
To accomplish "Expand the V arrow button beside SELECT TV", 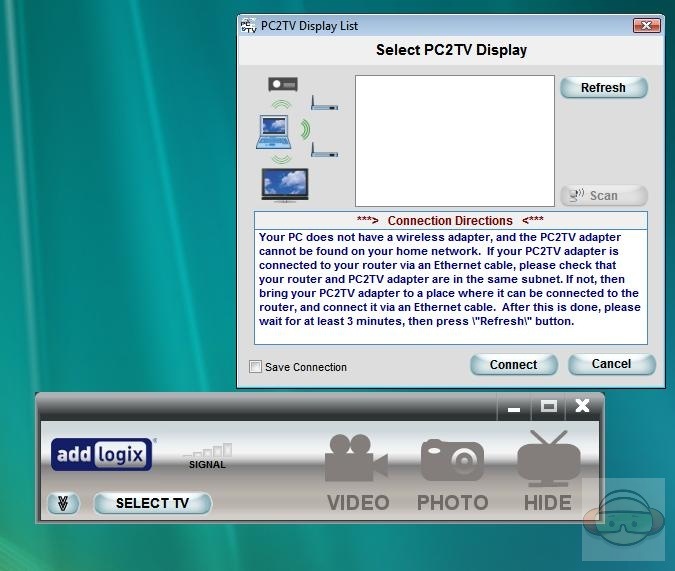I will pyautogui.click(x=63, y=503).
